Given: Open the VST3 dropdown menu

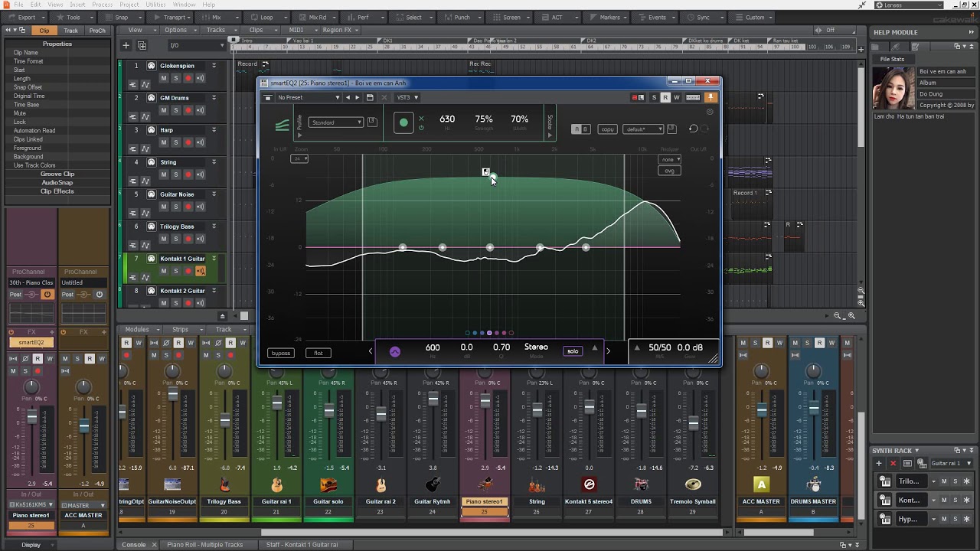Looking at the screenshot, I should pyautogui.click(x=407, y=97).
